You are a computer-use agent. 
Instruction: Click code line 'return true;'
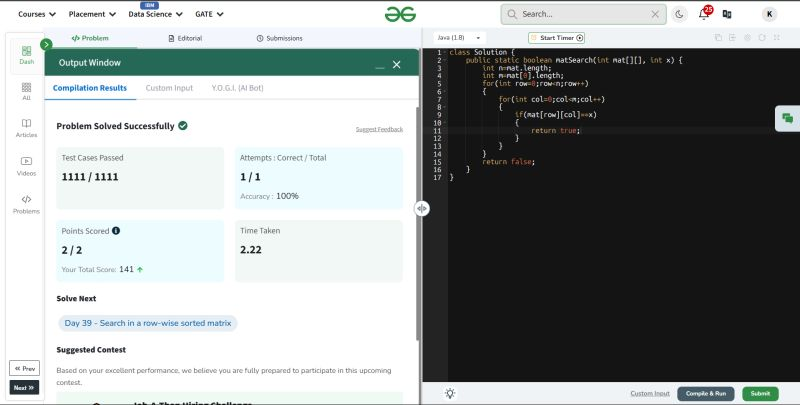coord(555,131)
